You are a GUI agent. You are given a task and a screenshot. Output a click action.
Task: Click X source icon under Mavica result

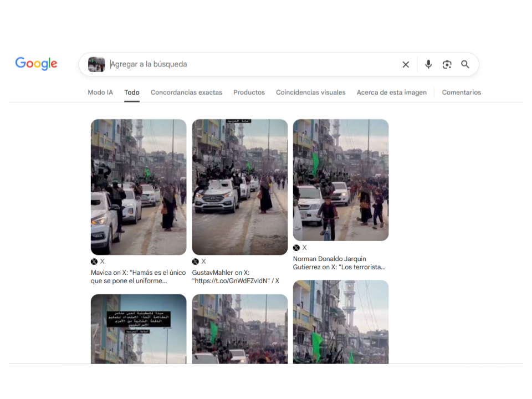[x=94, y=262]
